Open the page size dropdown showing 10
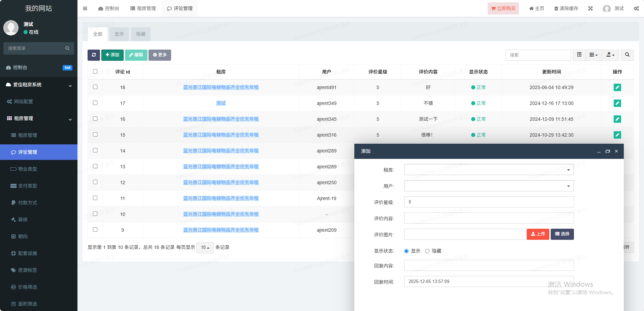 (x=205, y=248)
